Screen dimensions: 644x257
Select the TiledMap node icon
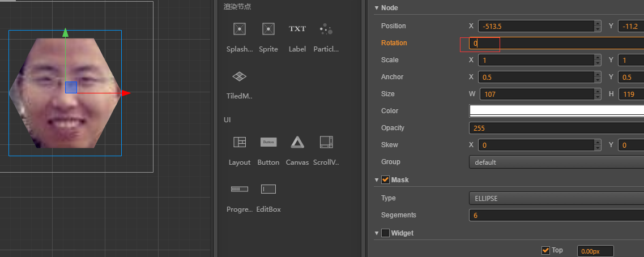click(x=240, y=76)
